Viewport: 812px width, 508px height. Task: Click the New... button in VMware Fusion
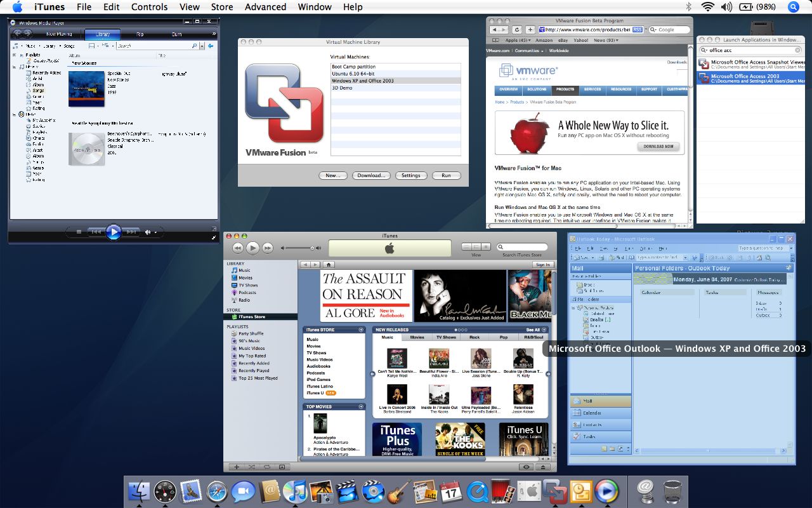[333, 175]
